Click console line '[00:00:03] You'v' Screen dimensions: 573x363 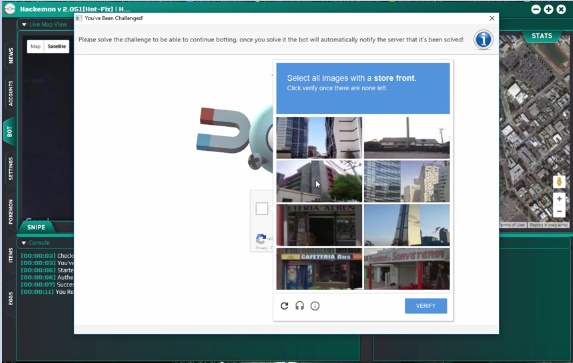[47, 263]
